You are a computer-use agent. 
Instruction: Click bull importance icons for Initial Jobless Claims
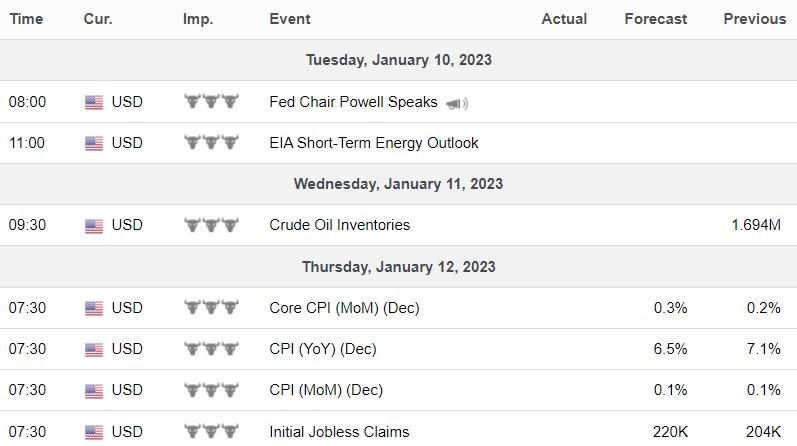tap(213, 432)
